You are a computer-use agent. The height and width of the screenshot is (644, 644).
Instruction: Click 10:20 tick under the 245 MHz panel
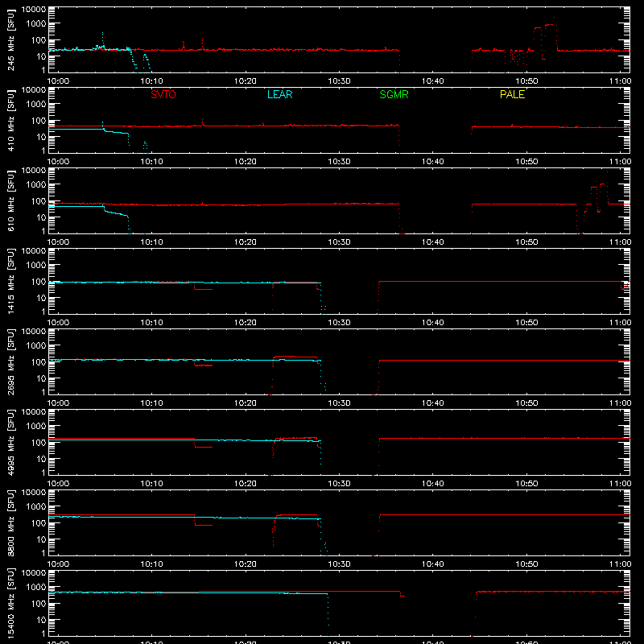coord(246,81)
